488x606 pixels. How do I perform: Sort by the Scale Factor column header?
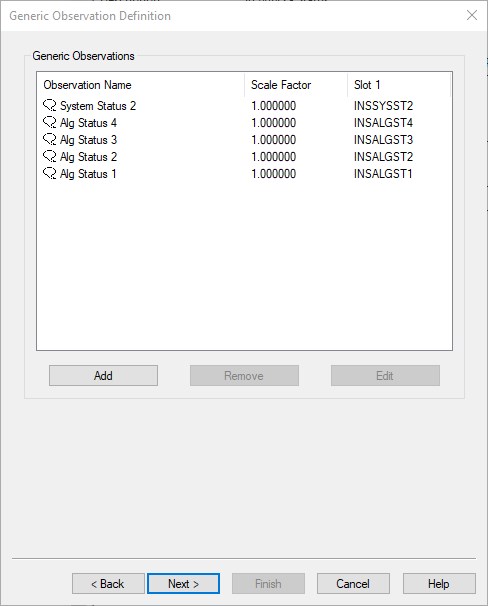tap(296, 85)
